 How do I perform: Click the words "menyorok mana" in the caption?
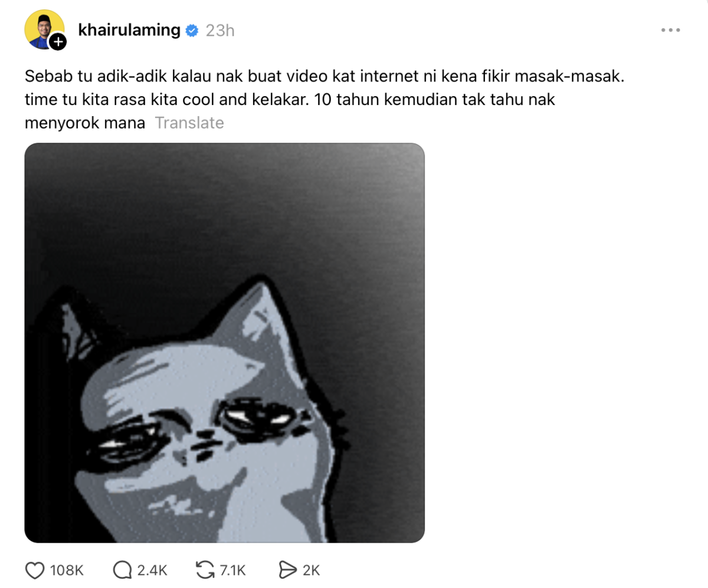[84, 123]
